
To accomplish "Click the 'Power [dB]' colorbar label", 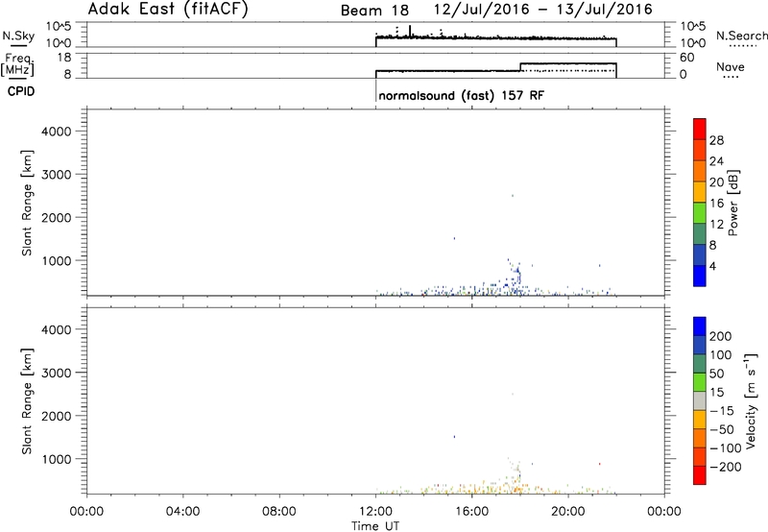I will (732, 203).
